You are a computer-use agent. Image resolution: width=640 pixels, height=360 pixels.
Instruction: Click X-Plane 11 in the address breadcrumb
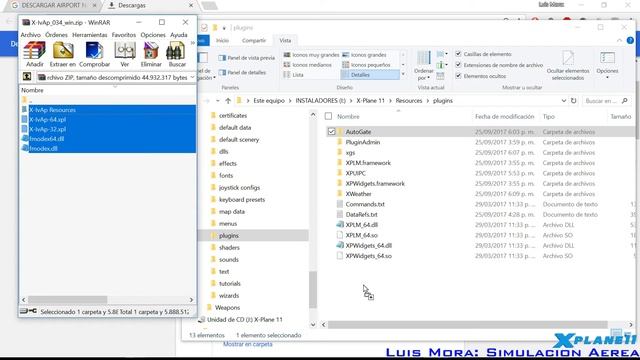[x=371, y=100]
